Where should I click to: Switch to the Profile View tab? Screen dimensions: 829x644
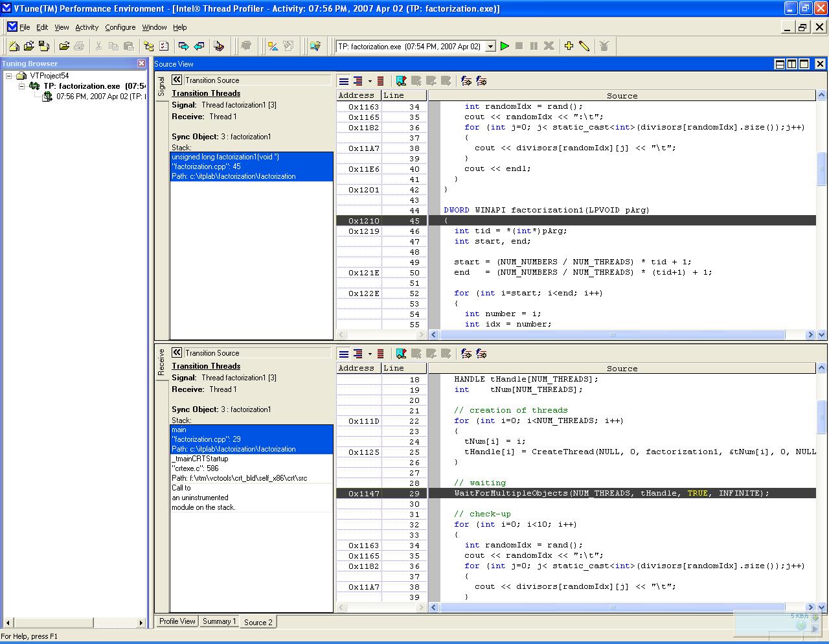click(x=177, y=621)
